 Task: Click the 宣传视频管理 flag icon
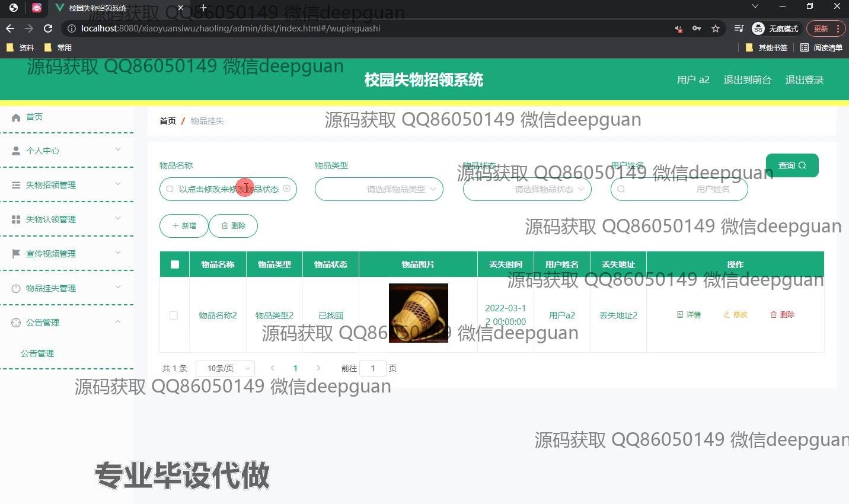(x=15, y=253)
